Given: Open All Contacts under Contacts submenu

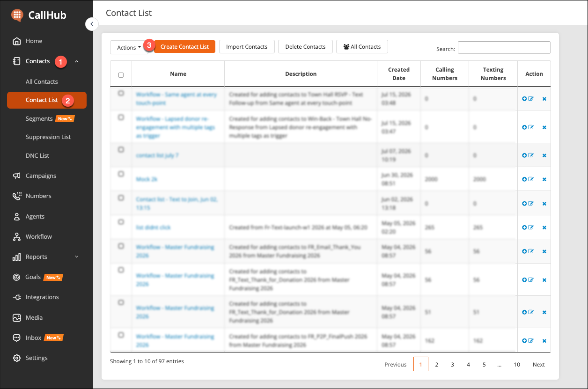Looking at the screenshot, I should 42,81.
